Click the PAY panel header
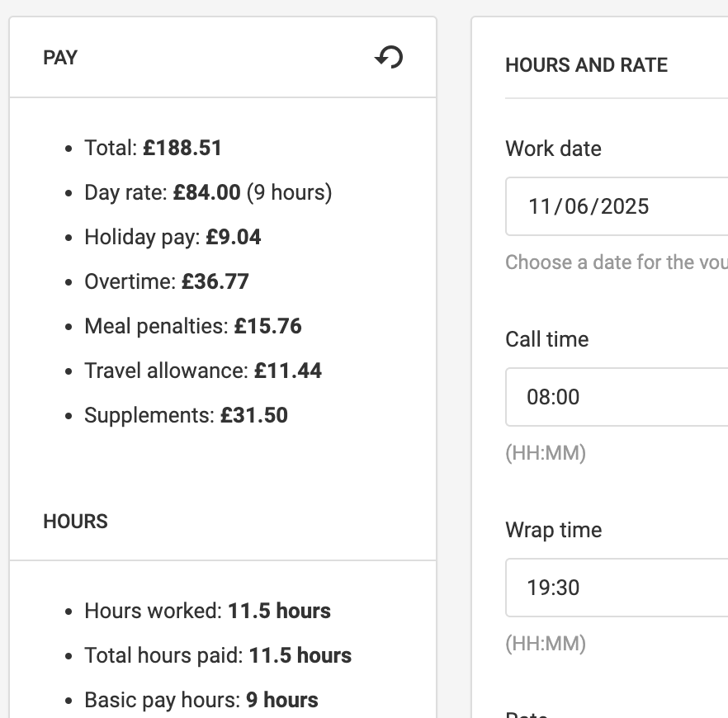 pos(60,58)
